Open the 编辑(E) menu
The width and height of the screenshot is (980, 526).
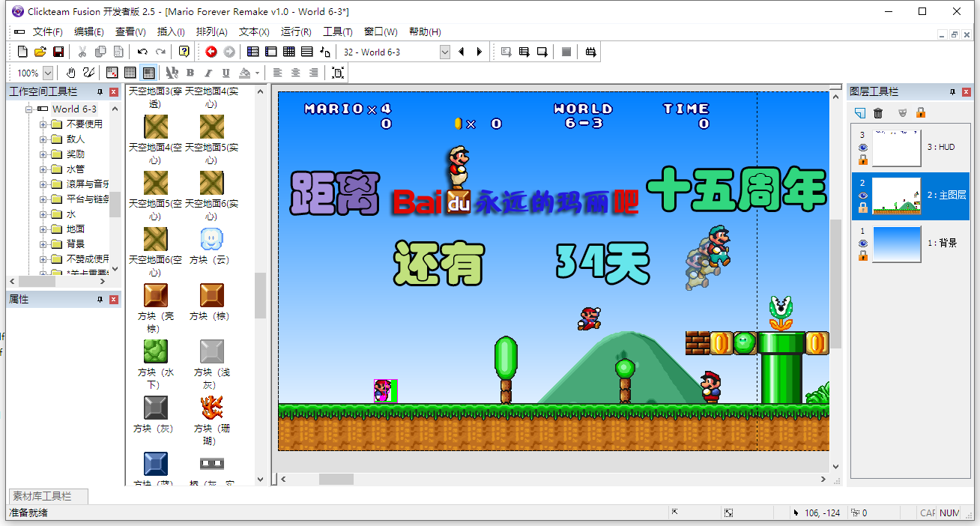tap(89, 31)
